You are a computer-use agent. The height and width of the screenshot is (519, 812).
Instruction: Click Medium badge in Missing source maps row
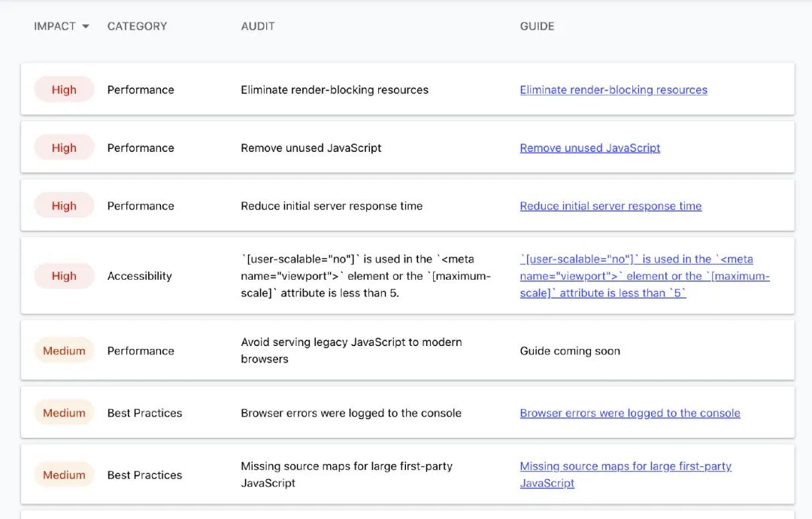click(x=64, y=475)
